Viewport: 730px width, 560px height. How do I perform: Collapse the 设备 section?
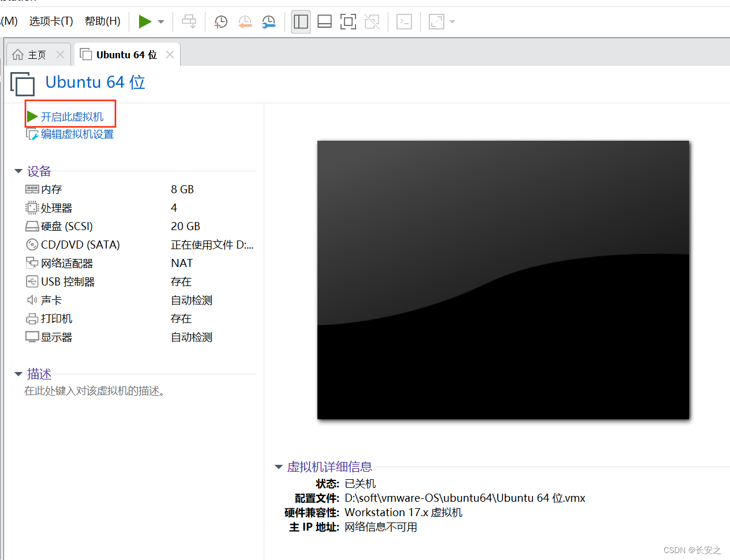(18, 171)
